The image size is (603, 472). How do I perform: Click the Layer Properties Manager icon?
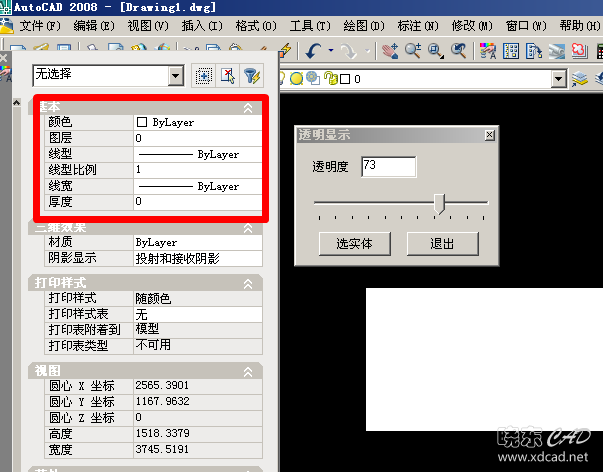pos(580,79)
